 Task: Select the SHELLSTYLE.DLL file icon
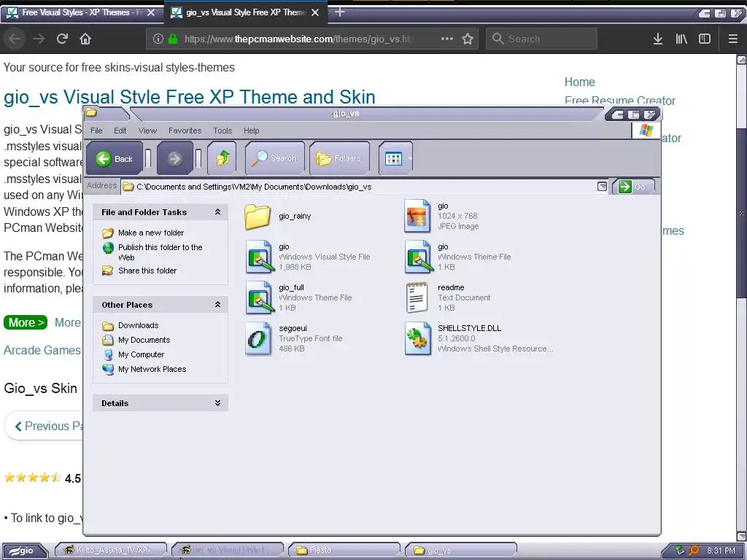(x=418, y=338)
